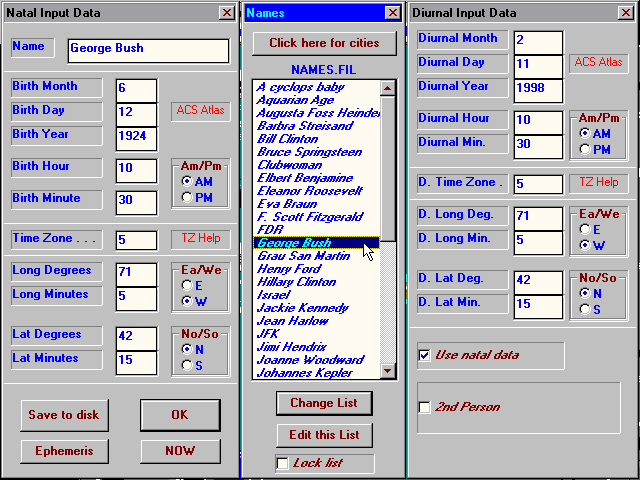Click the Change List button

324,403
